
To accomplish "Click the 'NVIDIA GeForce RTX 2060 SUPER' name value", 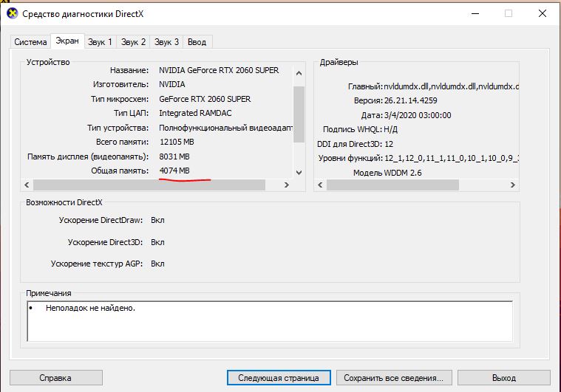I will tap(219, 70).
